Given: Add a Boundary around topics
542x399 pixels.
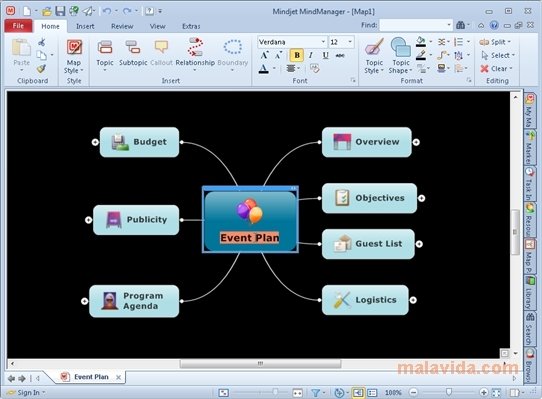Looking at the screenshot, I should coord(233,47).
